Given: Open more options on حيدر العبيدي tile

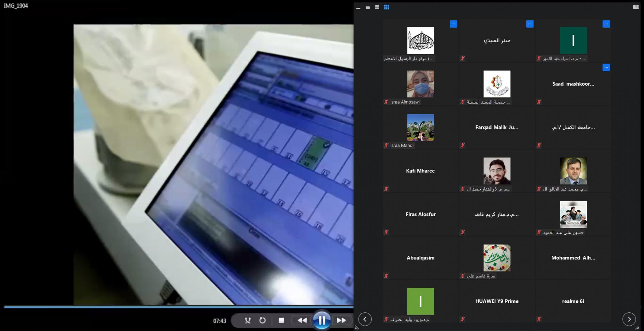Looking at the screenshot, I should pyautogui.click(x=530, y=24).
